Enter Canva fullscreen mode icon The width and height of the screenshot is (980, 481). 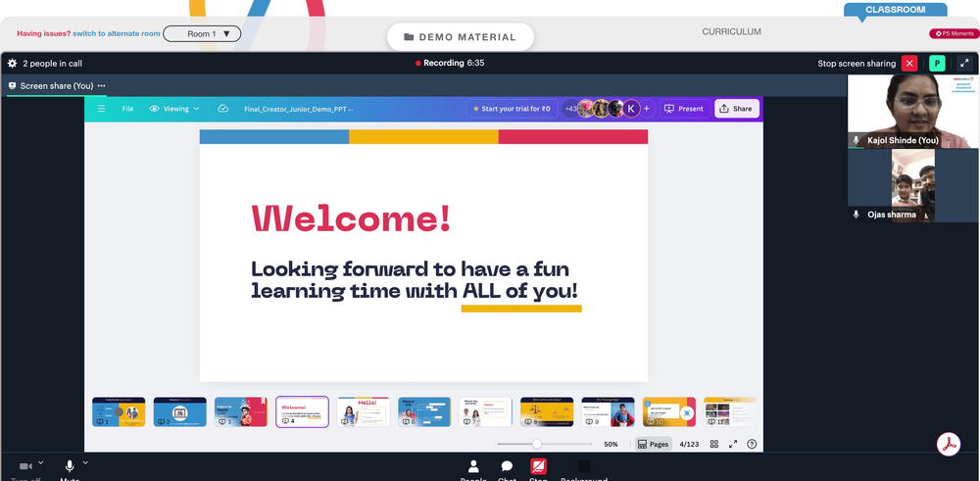(733, 444)
